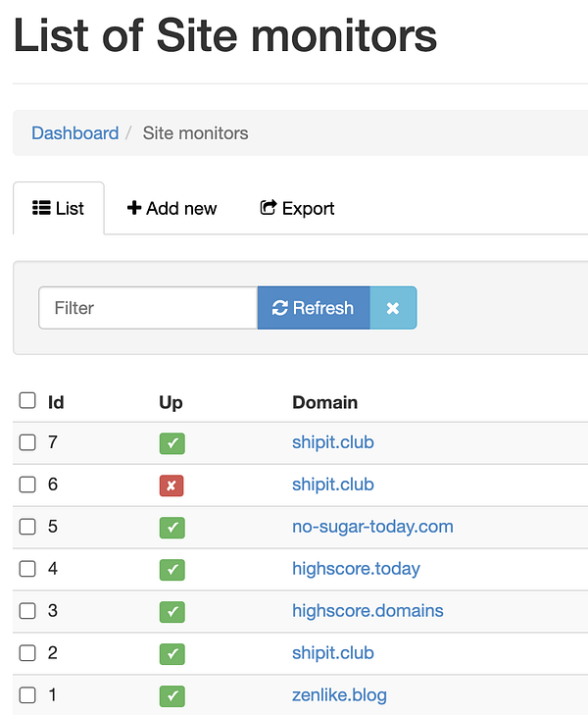Go to Dashboard breadcrumb link
This screenshot has width=588, height=715.
[74, 133]
